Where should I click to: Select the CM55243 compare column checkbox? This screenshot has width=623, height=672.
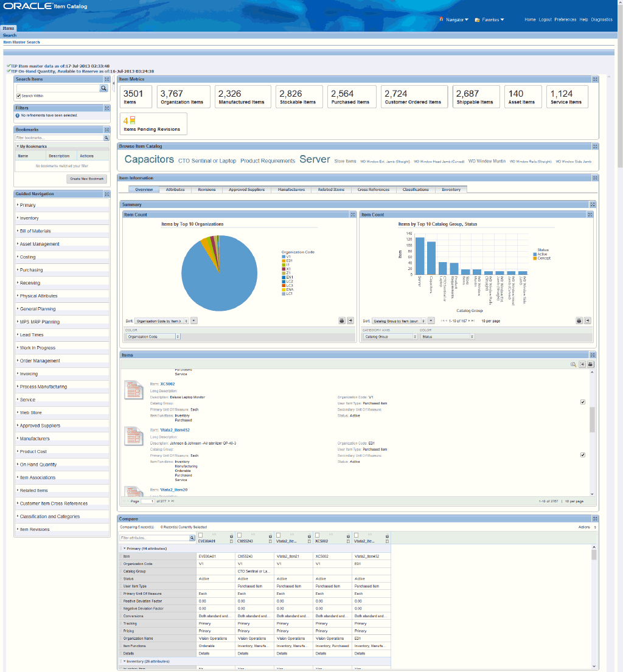point(240,535)
